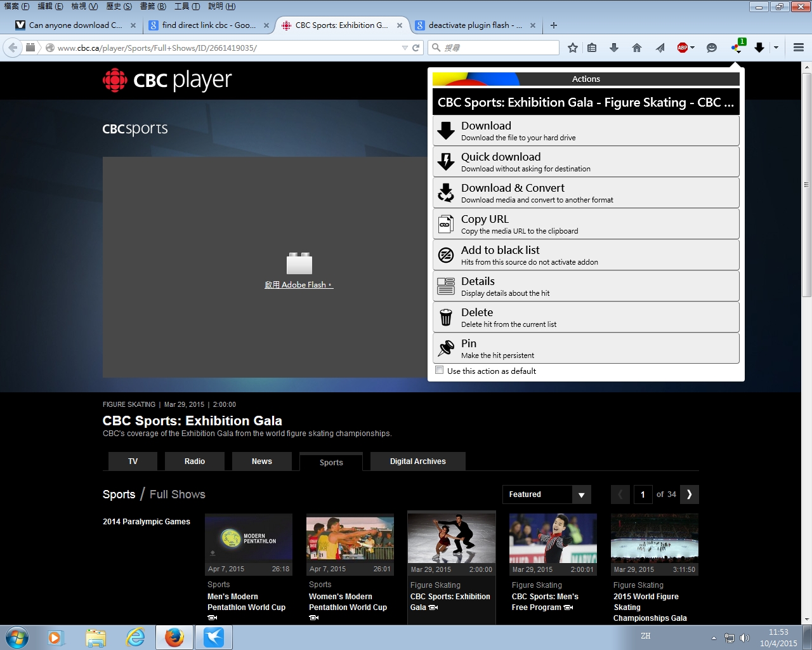Open the Digital Archives tab
The width and height of the screenshot is (812, 650).
(418, 461)
